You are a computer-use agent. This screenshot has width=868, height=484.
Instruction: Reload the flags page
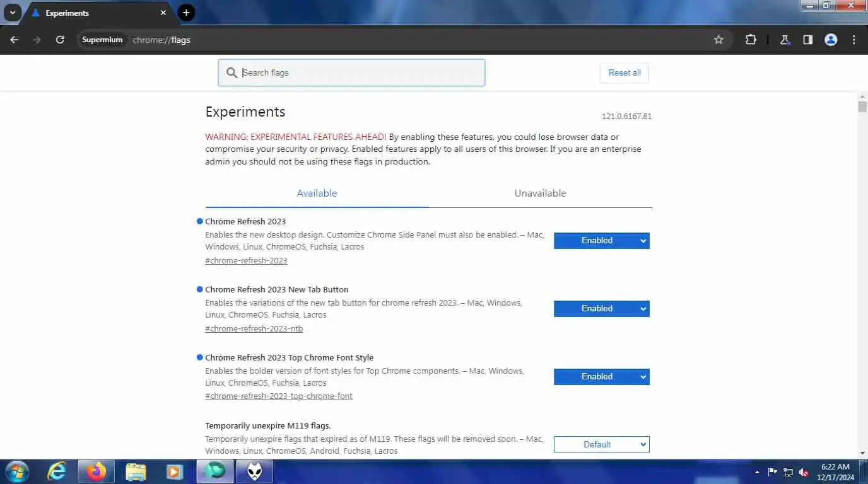pyautogui.click(x=60, y=40)
